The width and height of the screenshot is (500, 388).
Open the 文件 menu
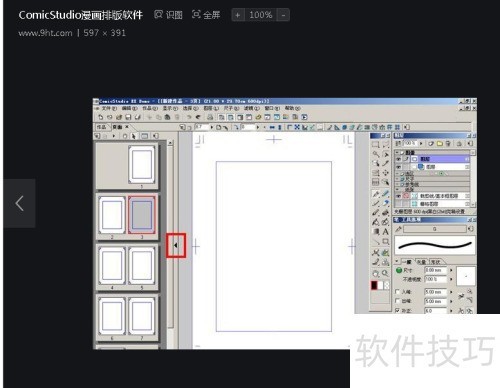point(109,109)
